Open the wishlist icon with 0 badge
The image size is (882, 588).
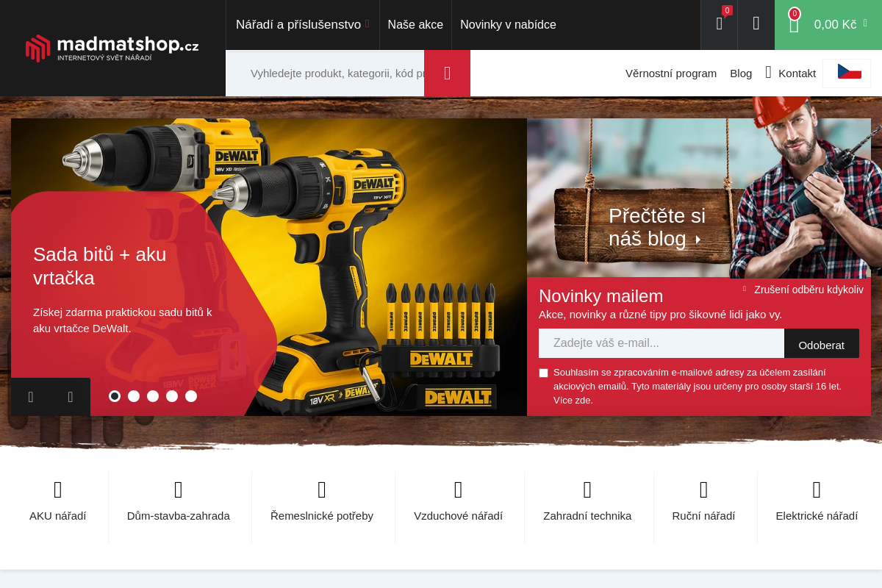[x=719, y=24]
